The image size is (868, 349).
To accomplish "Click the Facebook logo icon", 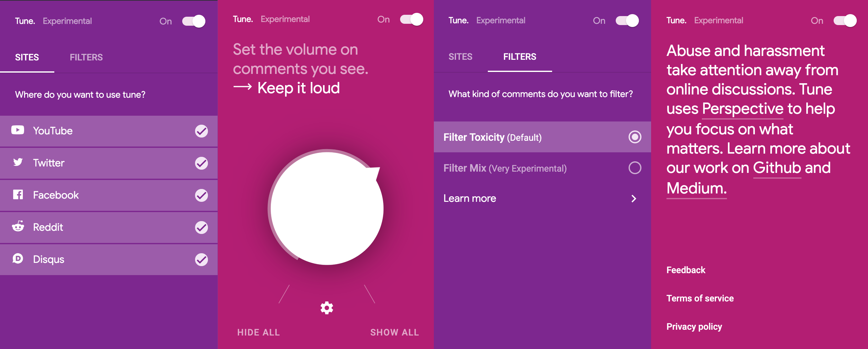I will pos(18,194).
